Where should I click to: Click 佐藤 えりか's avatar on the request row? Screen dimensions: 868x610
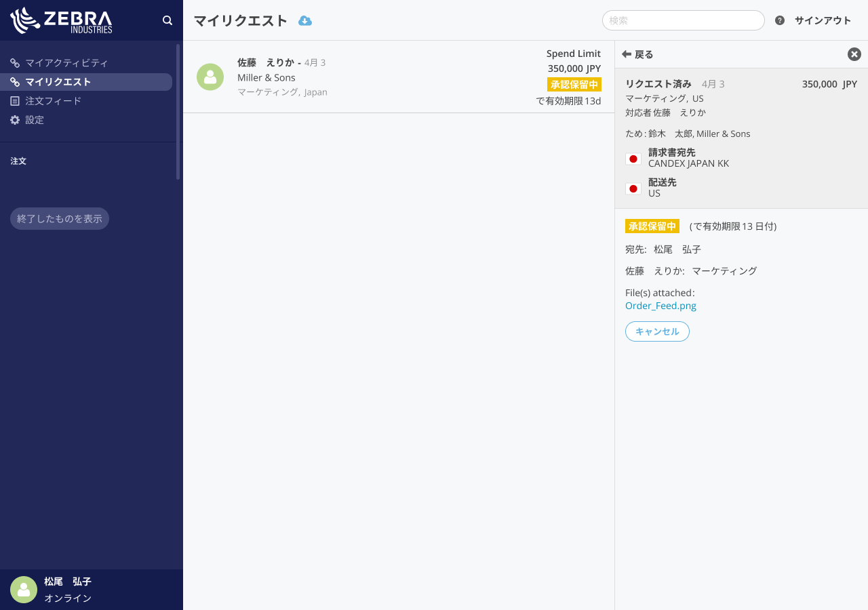[210, 77]
